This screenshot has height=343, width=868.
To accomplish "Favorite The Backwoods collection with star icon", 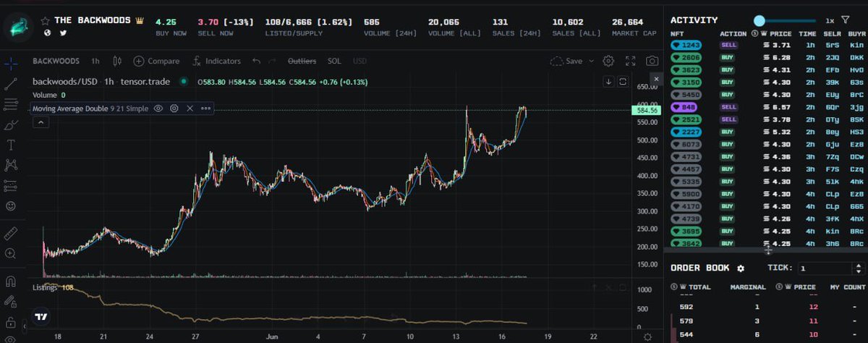I will (x=46, y=20).
